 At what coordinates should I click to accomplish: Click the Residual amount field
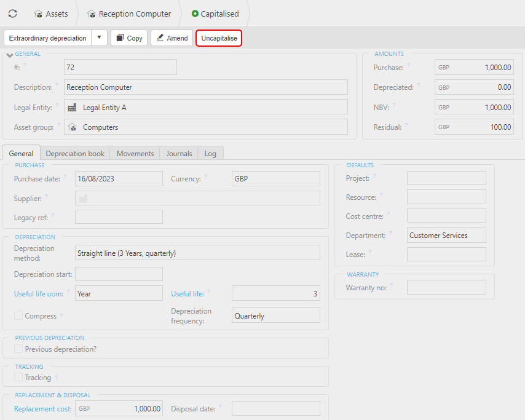pos(474,127)
